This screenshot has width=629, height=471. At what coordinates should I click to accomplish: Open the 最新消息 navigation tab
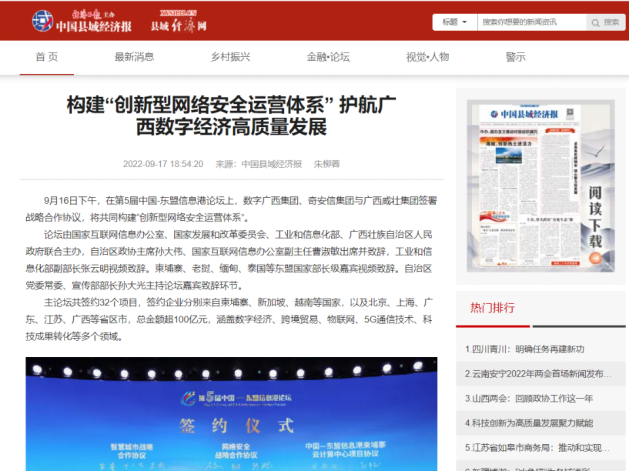(134, 57)
